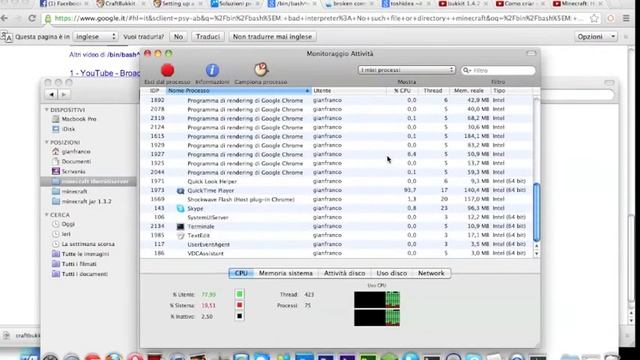Switch to the CPU tab
The image size is (640, 360).
coord(241,273)
